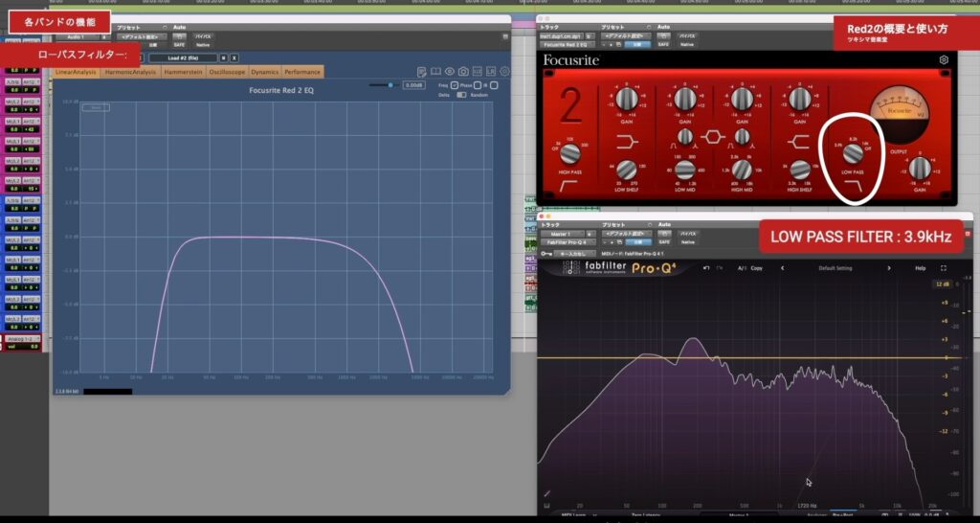The width and height of the screenshot is (980, 523).
Task: Adjust the LOW PASS knob on Red 2
Action: (x=853, y=153)
